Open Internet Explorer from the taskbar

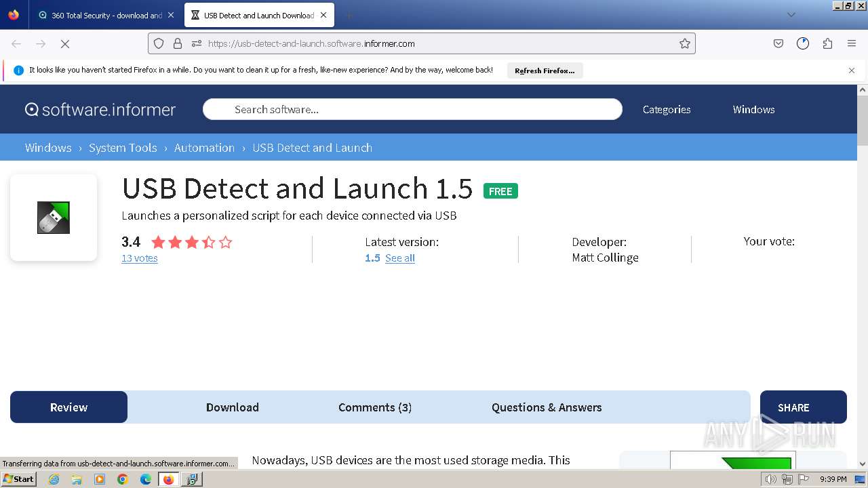[x=54, y=479]
